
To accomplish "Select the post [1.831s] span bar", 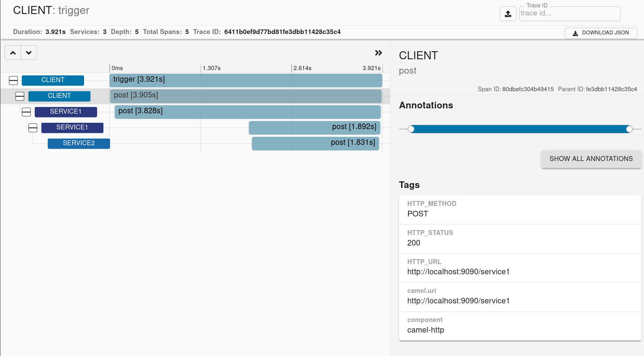I will (315, 143).
